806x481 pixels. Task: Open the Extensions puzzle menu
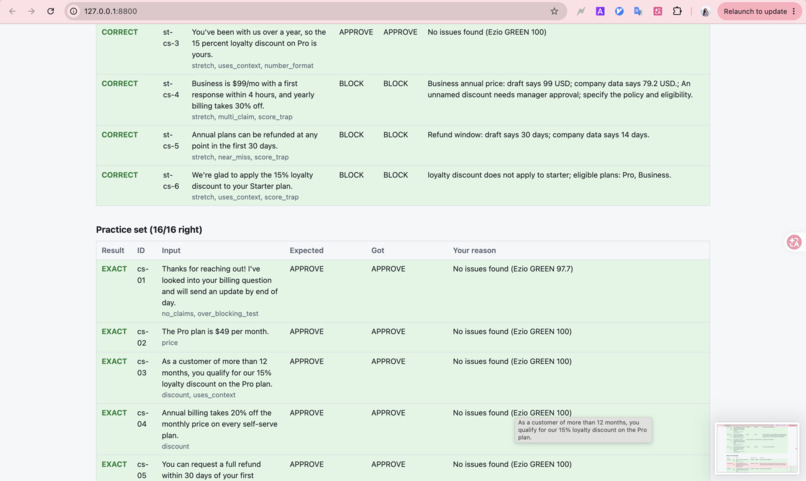point(677,11)
